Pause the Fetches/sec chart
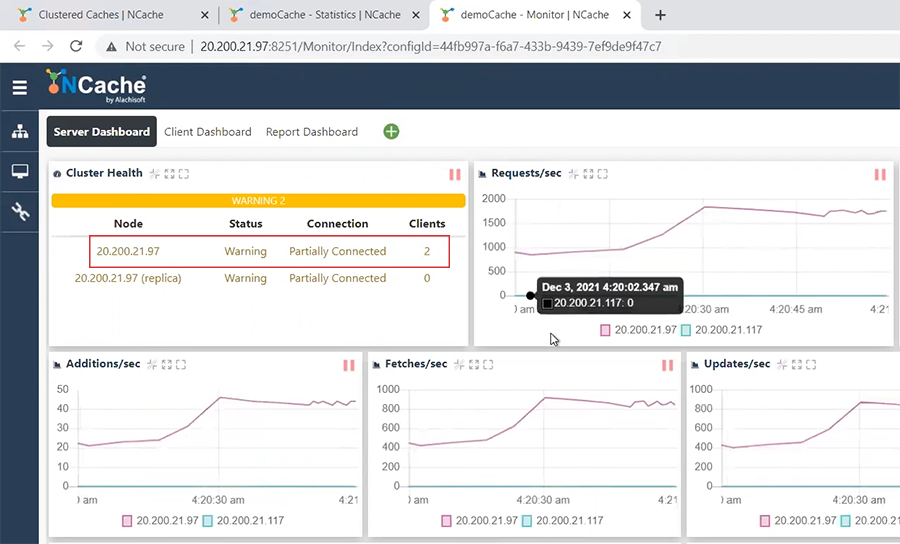This screenshot has height=544, width=900. 667,365
